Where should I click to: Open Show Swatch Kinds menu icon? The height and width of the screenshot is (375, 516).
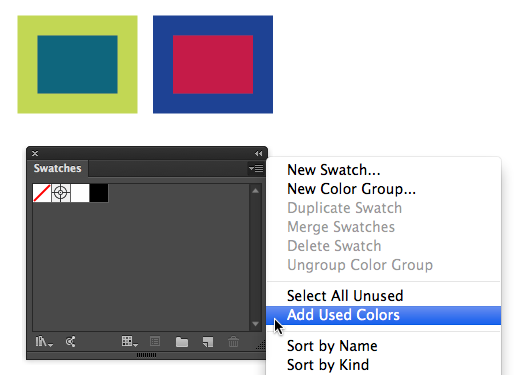coord(130,342)
